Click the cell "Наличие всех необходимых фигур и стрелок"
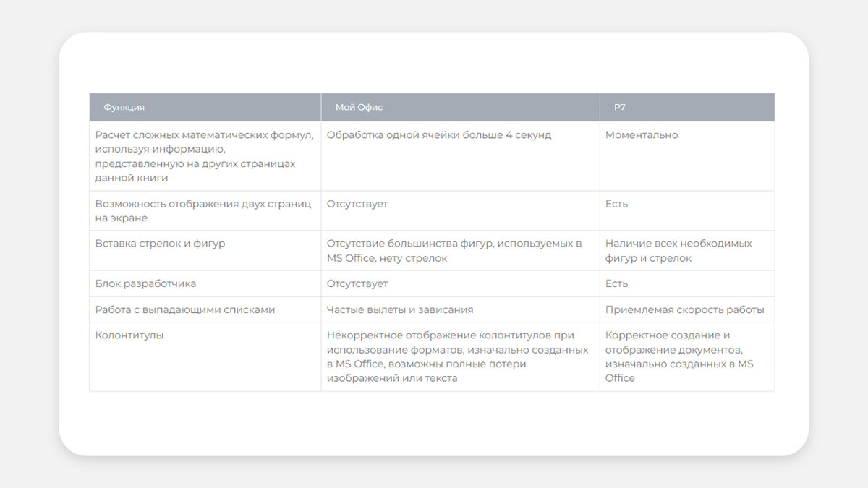 coord(687,251)
